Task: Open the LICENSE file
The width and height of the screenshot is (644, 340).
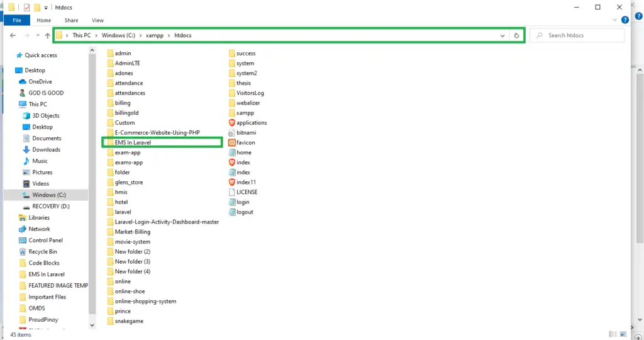Action: click(x=246, y=192)
